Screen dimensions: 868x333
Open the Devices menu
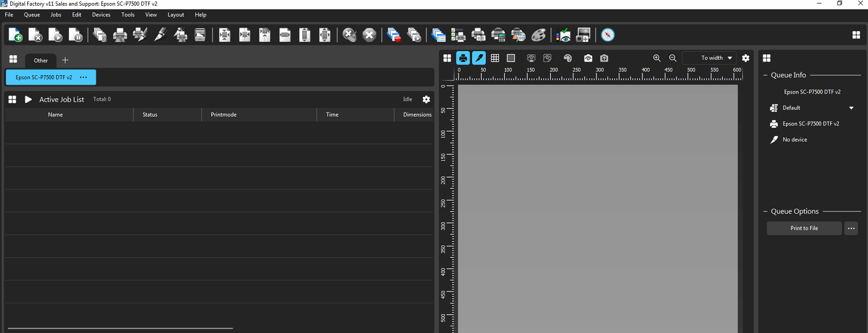(x=101, y=15)
